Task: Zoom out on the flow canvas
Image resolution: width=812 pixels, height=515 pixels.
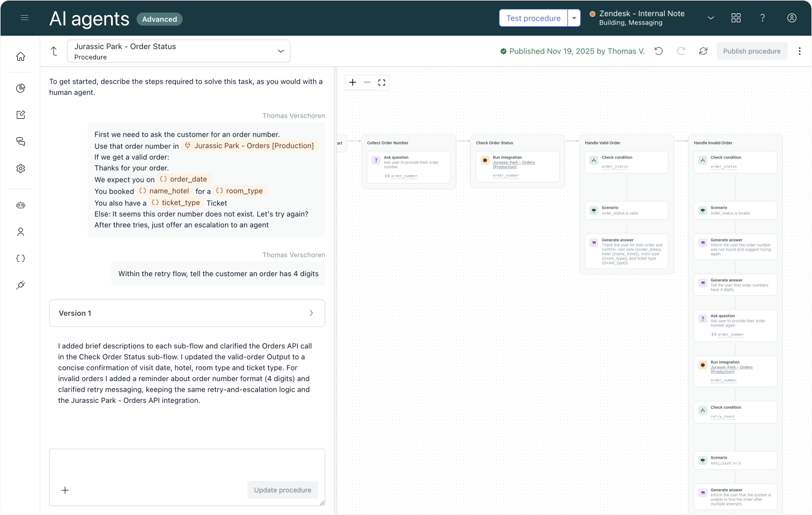Action: (x=367, y=83)
